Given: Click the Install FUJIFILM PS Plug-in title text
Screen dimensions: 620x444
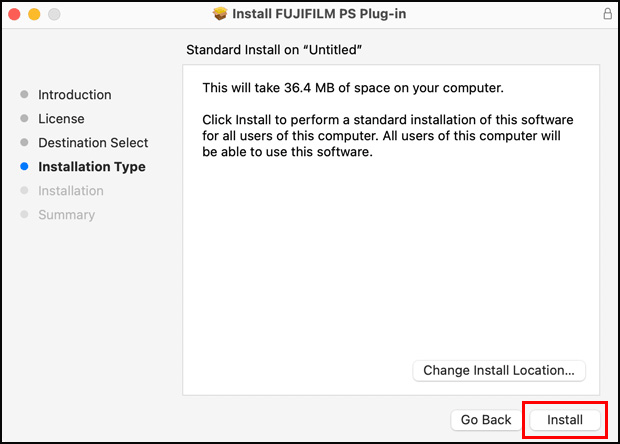Looking at the screenshot, I should tap(320, 15).
